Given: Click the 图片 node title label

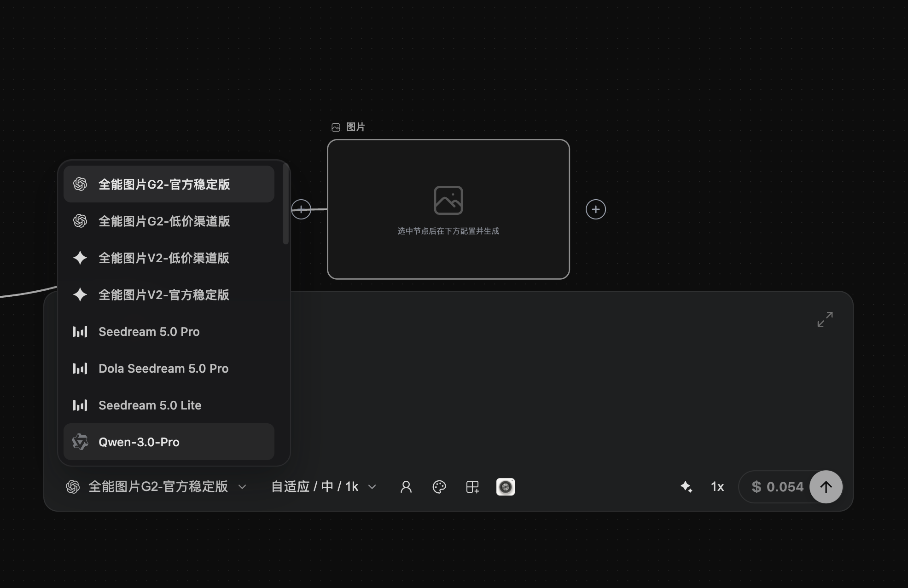Looking at the screenshot, I should point(355,127).
